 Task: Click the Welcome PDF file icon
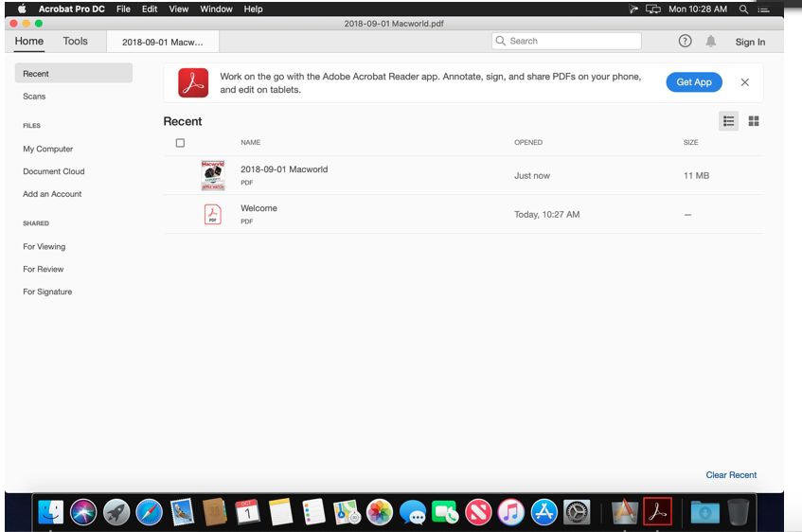point(213,214)
